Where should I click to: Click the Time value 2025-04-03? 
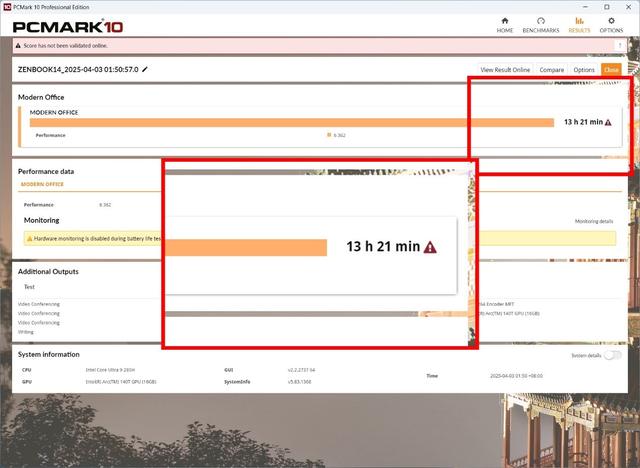516,376
